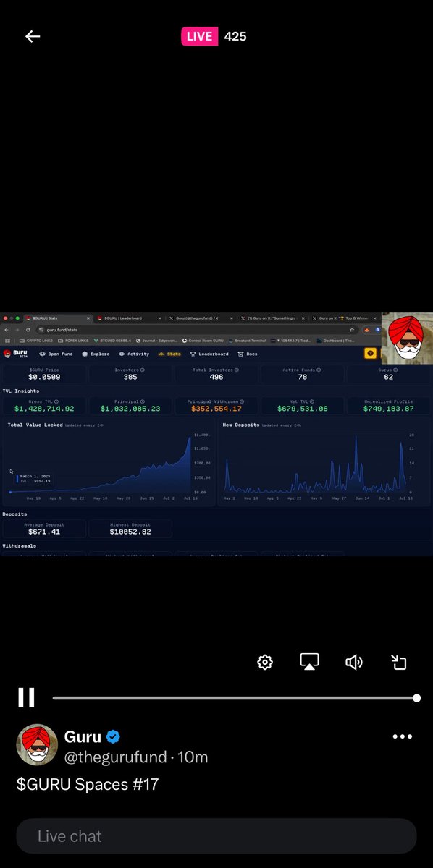This screenshot has width=433, height=868.
Task: Click the Net TVL value $679,531.06
Action: pyautogui.click(x=303, y=409)
